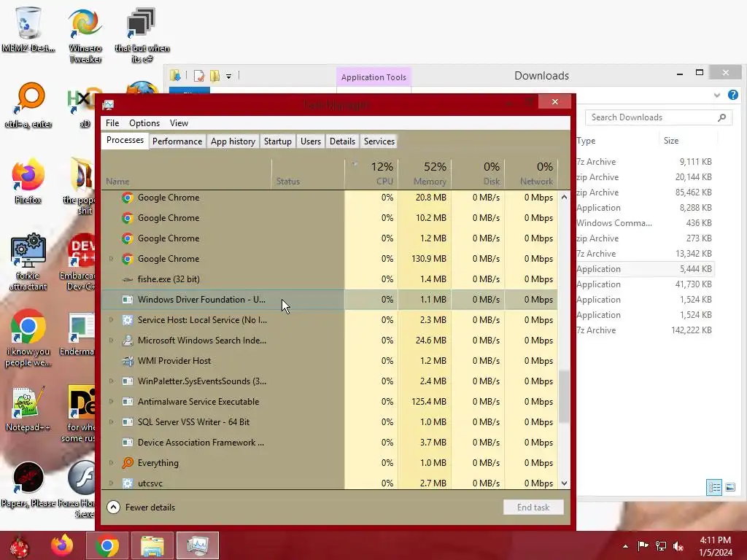Click the muted volume tray icon
The height and width of the screenshot is (560, 747).
coord(678,546)
